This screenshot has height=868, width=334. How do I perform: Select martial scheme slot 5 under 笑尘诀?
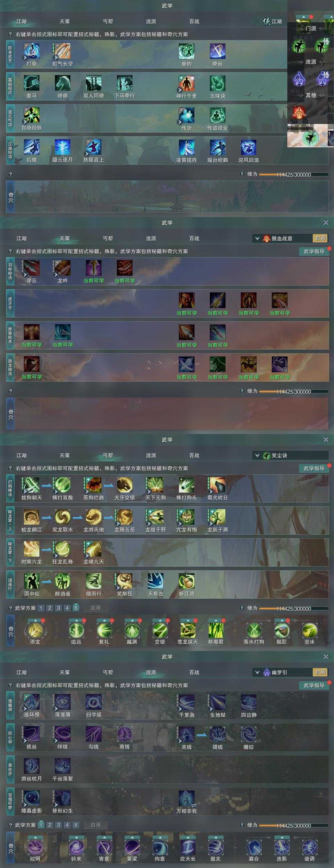coord(76,608)
